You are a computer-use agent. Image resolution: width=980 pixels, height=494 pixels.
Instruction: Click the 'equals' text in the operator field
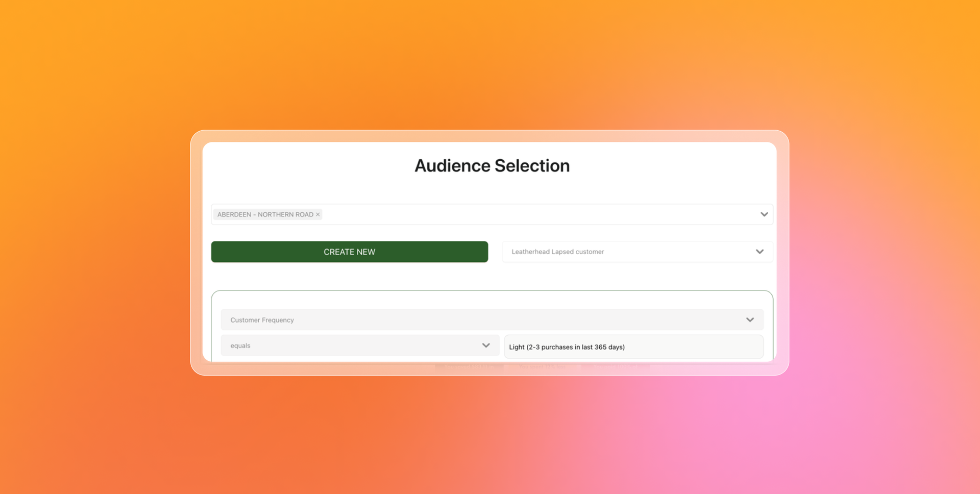coord(239,345)
